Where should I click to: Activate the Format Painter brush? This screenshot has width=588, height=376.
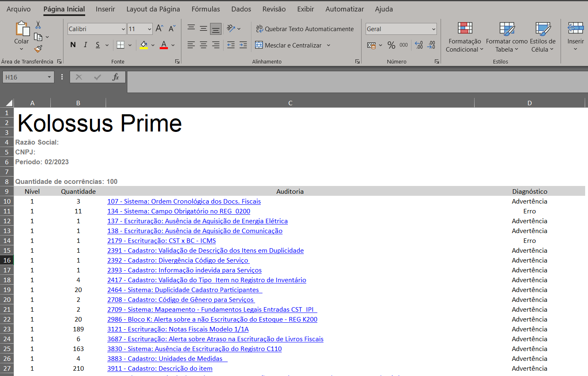(38, 49)
